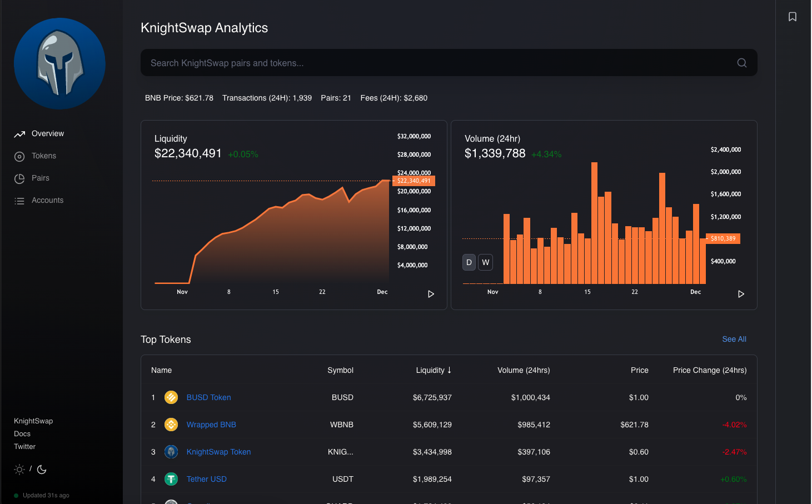Click the $1,000,434 volume cell
Viewport: 812px width, 504px height.
(530, 397)
